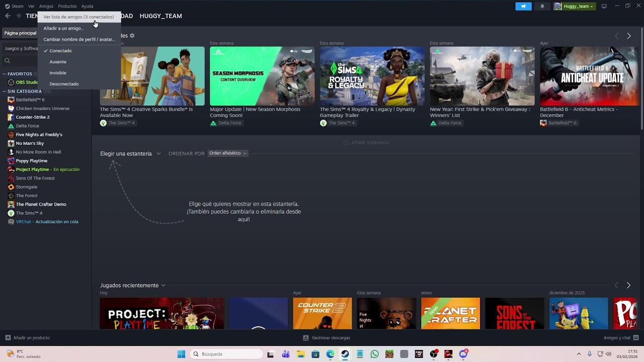Advance the news carousel with right arrow
644x362 pixels.
click(628, 36)
